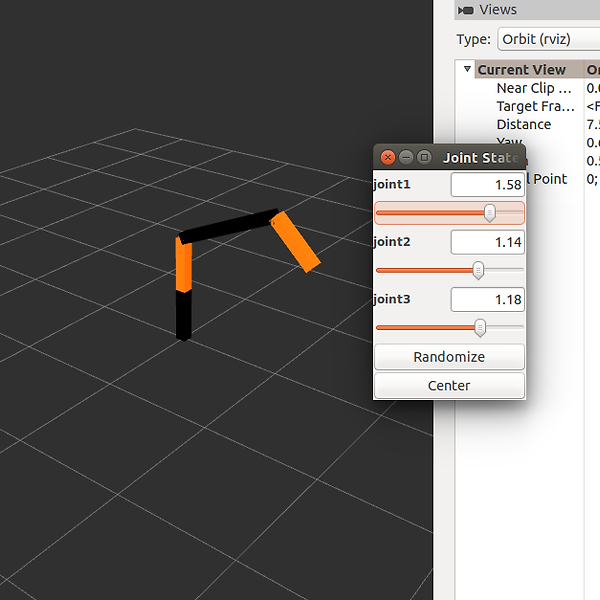Screen dimensions: 600x600
Task: Click the joint2 slider handle
Action: click(x=478, y=270)
